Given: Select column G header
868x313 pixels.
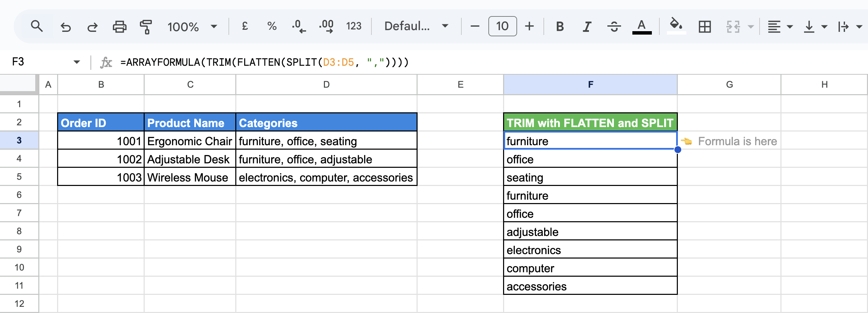Looking at the screenshot, I should [x=729, y=85].
